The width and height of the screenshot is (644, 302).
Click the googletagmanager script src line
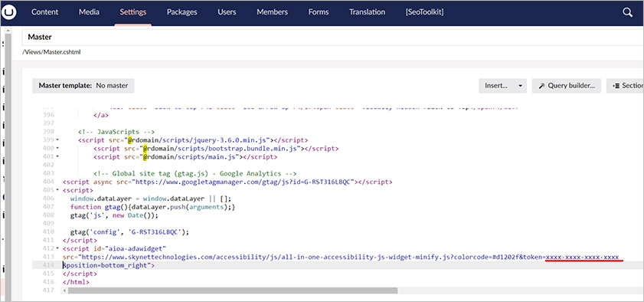[227, 182]
